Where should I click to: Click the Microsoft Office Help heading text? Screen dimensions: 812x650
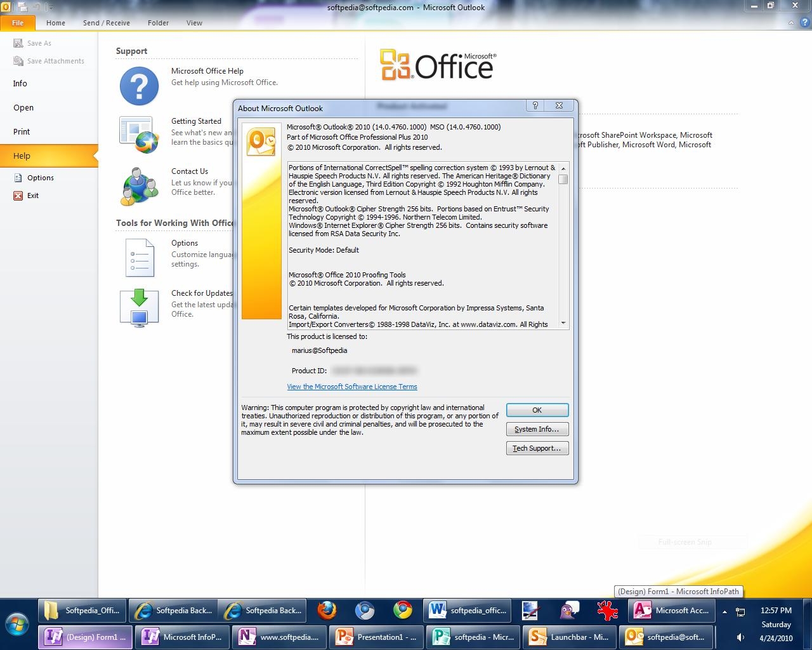pyautogui.click(x=207, y=71)
